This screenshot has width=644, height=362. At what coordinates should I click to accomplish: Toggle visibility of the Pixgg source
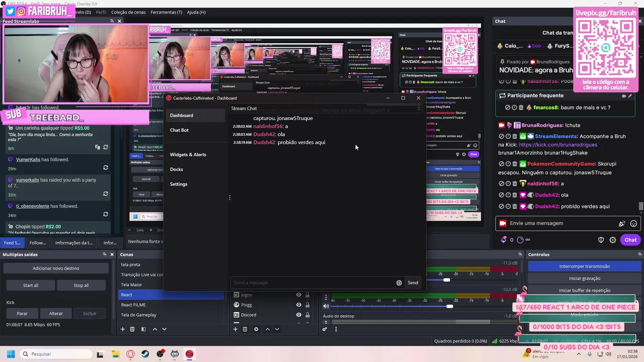pyautogui.click(x=299, y=305)
